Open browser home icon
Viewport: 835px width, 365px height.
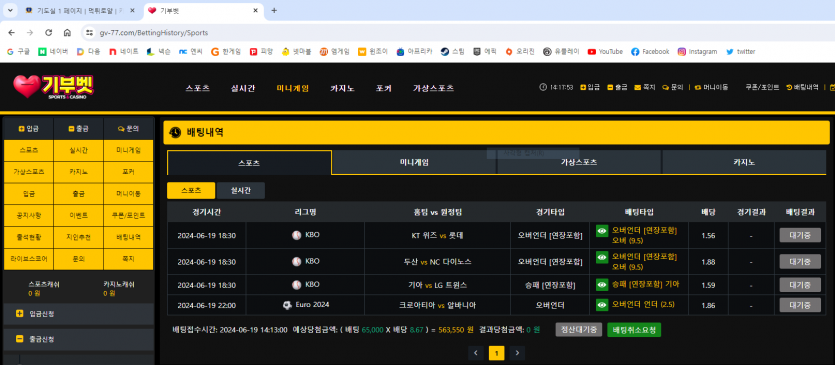tap(67, 33)
